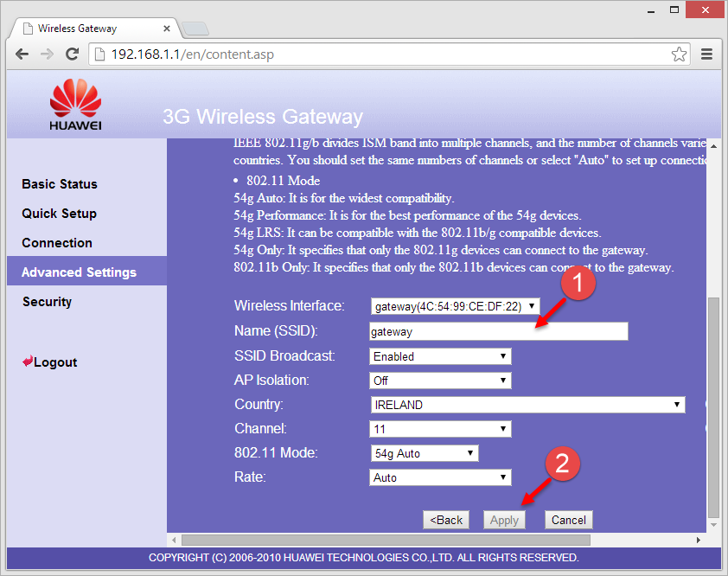Open a new browser tab
The width and height of the screenshot is (728, 576).
click(195, 29)
